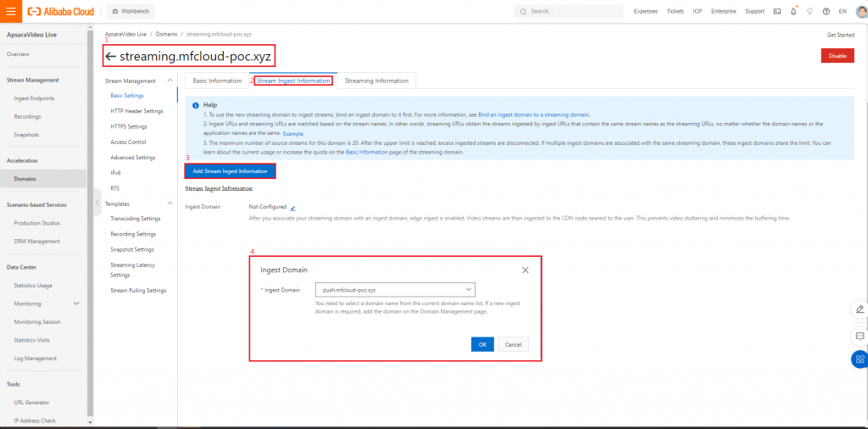868x429 pixels.
Task: Open HTTPS Settings
Action: tap(129, 126)
